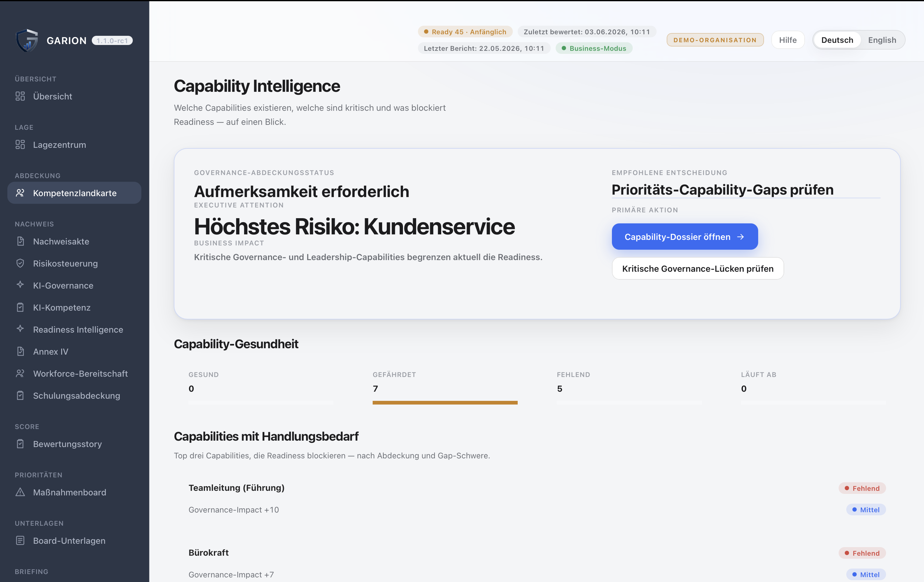Click the Übersicht grid icon
The height and width of the screenshot is (582, 924).
20,96
